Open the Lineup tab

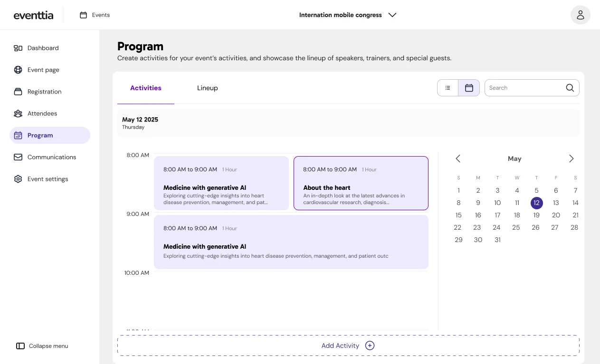(x=208, y=88)
